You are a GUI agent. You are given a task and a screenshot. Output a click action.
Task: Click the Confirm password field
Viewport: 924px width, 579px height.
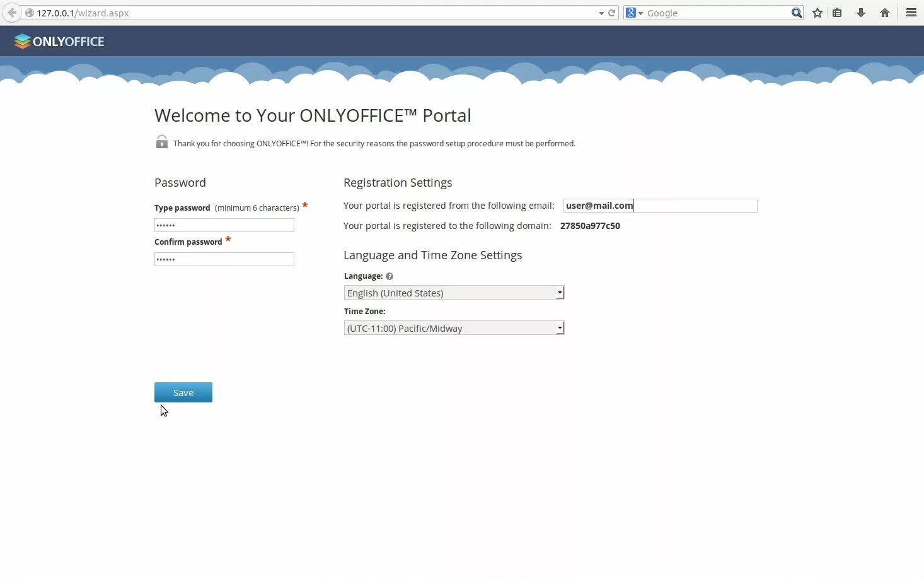[224, 259]
